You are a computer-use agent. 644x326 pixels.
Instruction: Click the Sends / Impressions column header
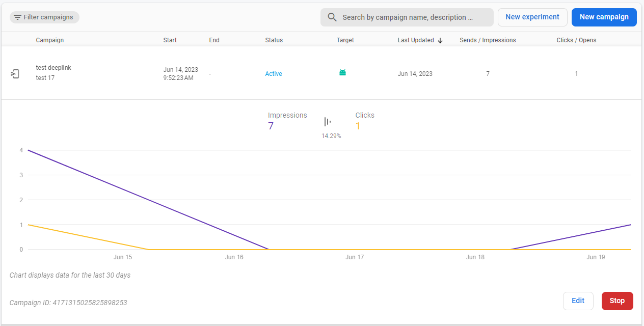point(487,40)
